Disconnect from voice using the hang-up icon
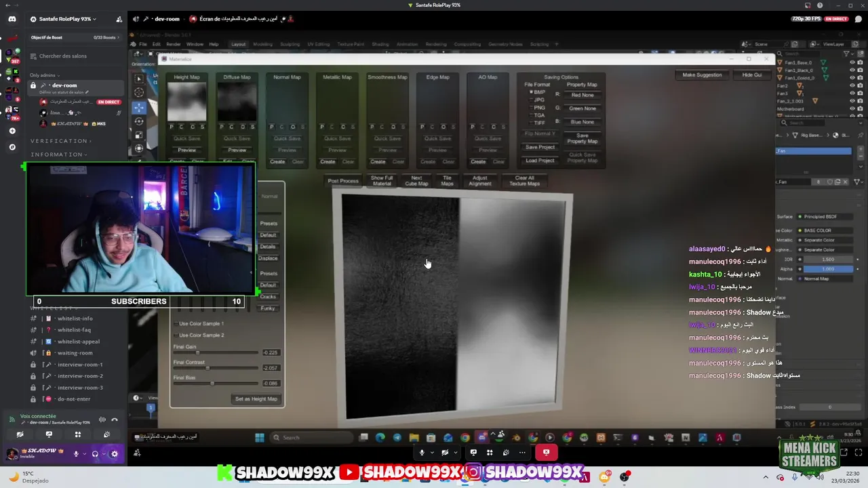The width and height of the screenshot is (868, 488). point(115,420)
